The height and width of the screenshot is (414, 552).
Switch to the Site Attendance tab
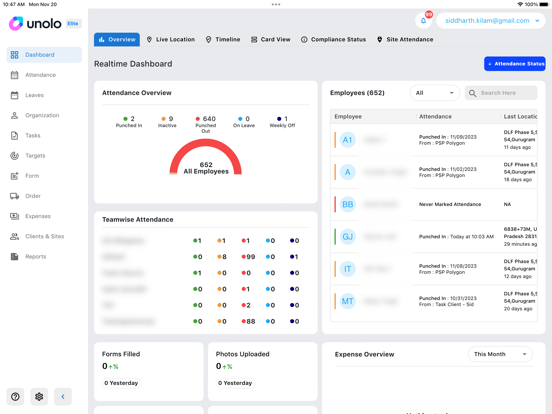[x=405, y=39]
